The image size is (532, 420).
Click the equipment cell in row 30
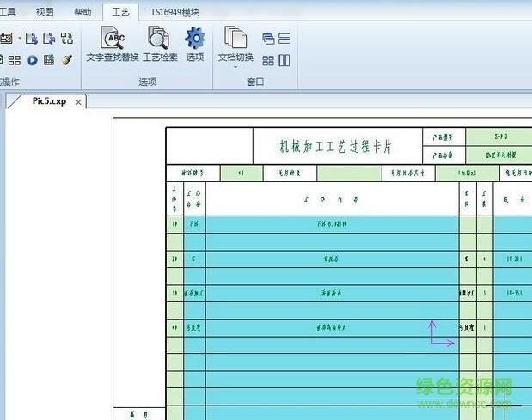pos(513,293)
